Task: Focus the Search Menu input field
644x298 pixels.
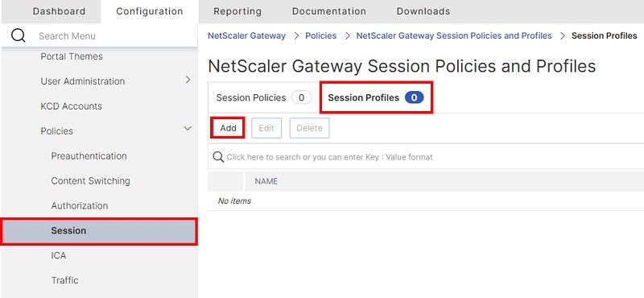Action: click(111, 36)
